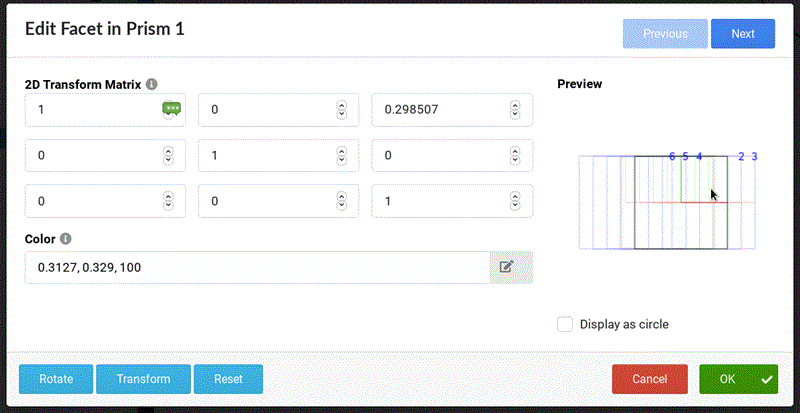Click the facet Preview diagram
The height and width of the screenshot is (413, 800).
click(667, 202)
